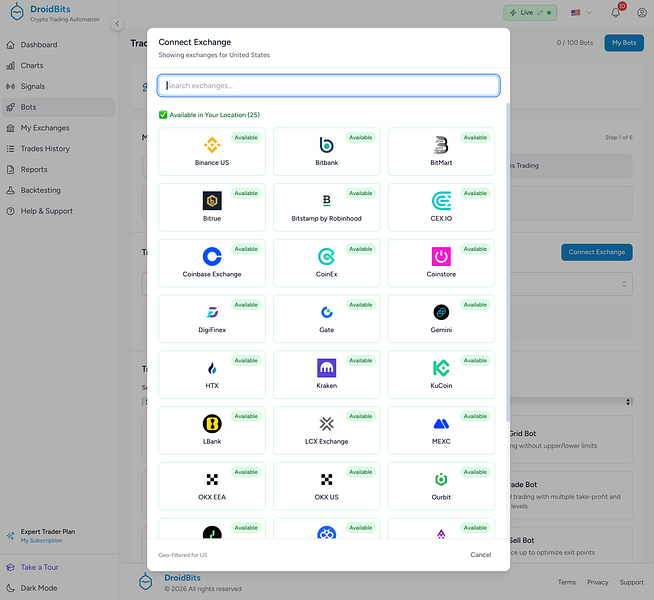Click the "Available in Your Location (25)" label
The width and height of the screenshot is (654, 600).
[x=214, y=115]
